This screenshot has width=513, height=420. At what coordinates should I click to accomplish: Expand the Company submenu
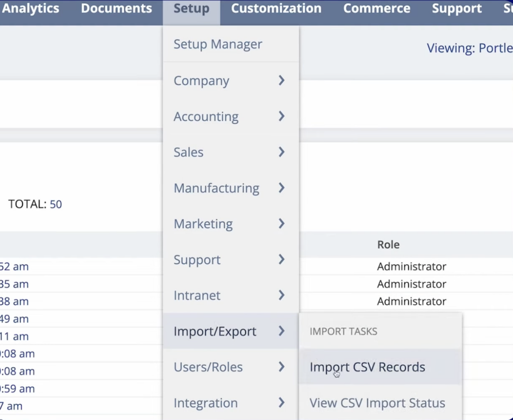click(x=282, y=81)
